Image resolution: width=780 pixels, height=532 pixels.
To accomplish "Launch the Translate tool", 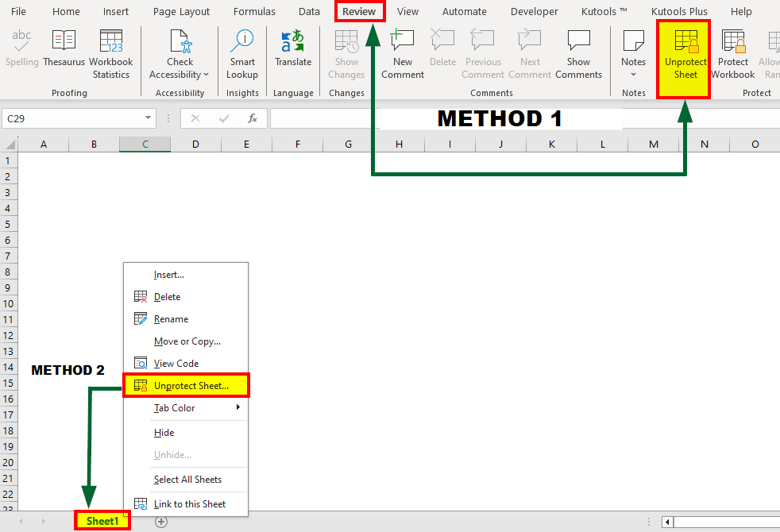I will pos(293,48).
